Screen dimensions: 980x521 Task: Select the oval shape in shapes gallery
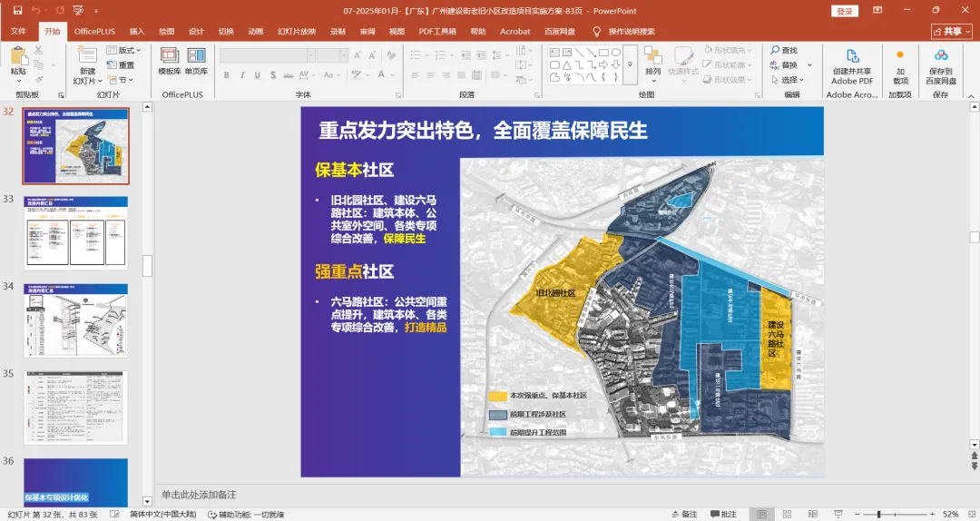(616, 53)
